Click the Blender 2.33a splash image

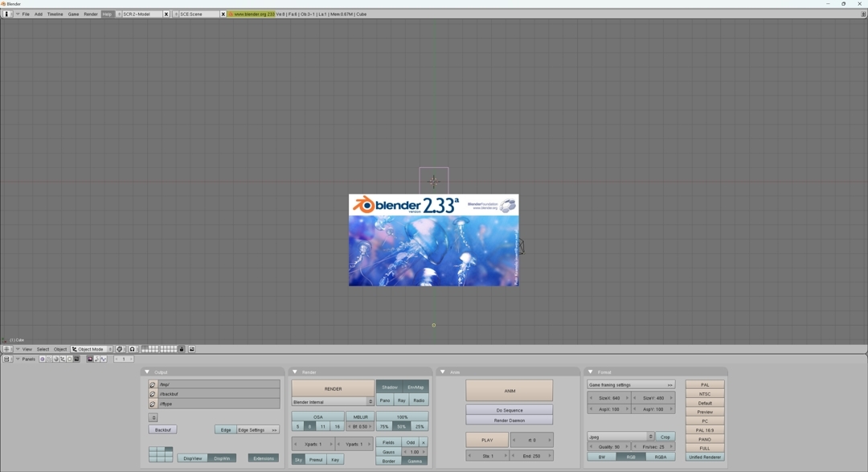click(433, 240)
